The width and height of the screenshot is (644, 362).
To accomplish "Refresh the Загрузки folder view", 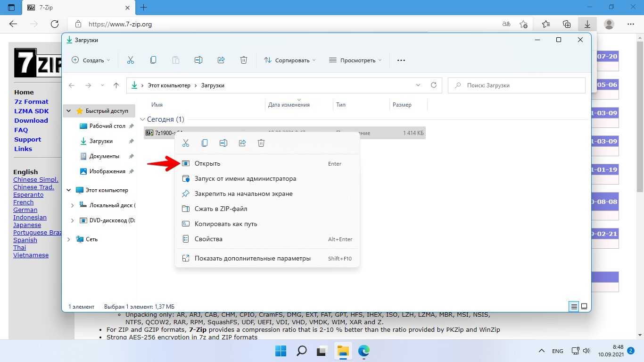I will click(x=434, y=85).
